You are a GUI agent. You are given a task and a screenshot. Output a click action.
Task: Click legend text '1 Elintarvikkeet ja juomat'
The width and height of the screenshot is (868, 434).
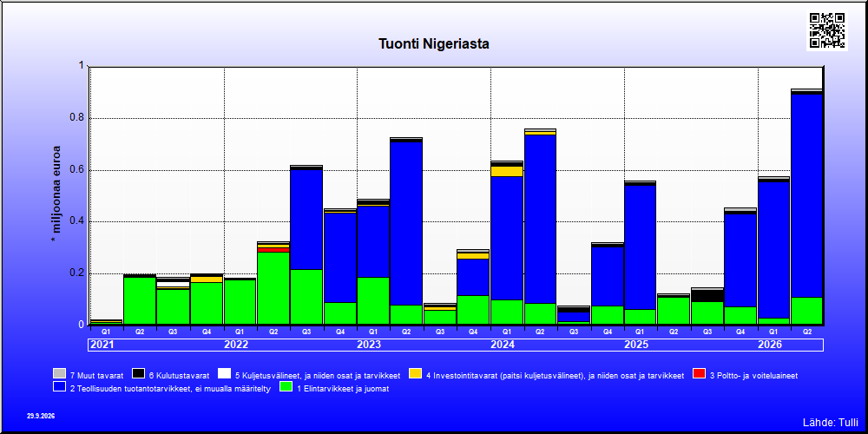343,389
